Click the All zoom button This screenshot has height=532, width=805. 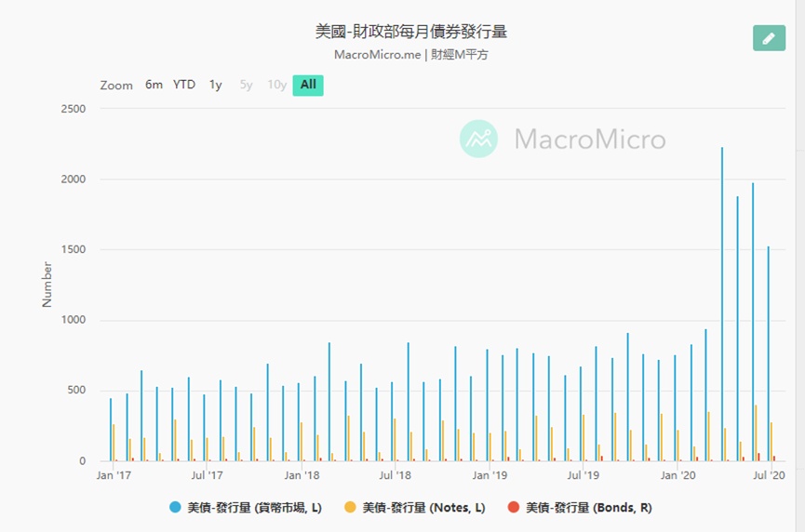tap(308, 85)
